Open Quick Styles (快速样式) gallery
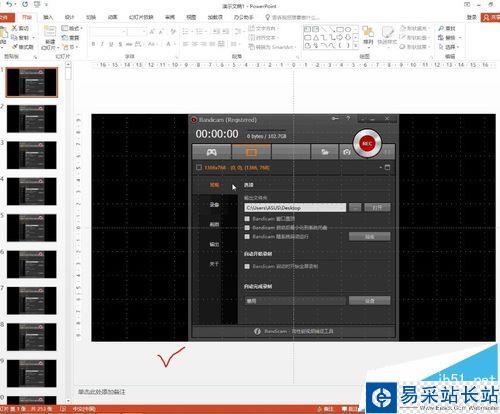 pyautogui.click(x=387, y=37)
